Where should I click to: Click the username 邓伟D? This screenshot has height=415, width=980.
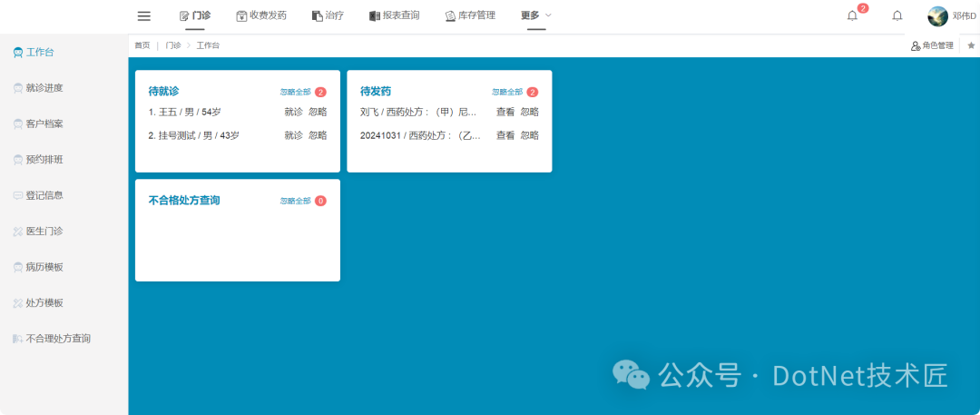click(x=965, y=16)
